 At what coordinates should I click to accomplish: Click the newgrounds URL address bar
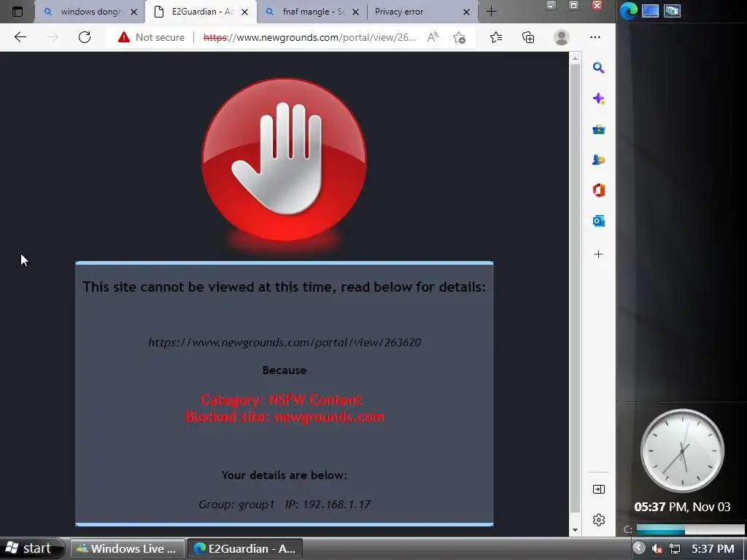pyautogui.click(x=309, y=37)
